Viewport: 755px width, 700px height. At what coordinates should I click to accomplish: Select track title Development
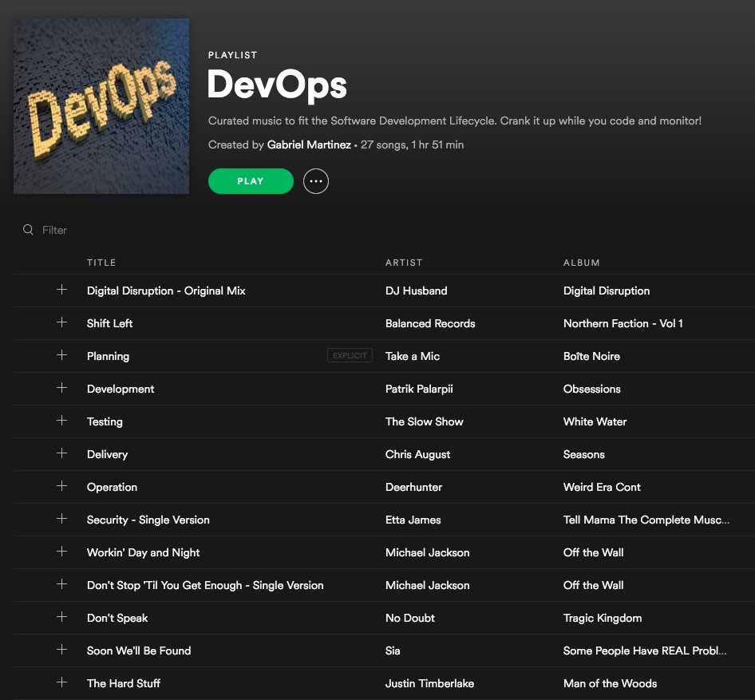coord(121,389)
